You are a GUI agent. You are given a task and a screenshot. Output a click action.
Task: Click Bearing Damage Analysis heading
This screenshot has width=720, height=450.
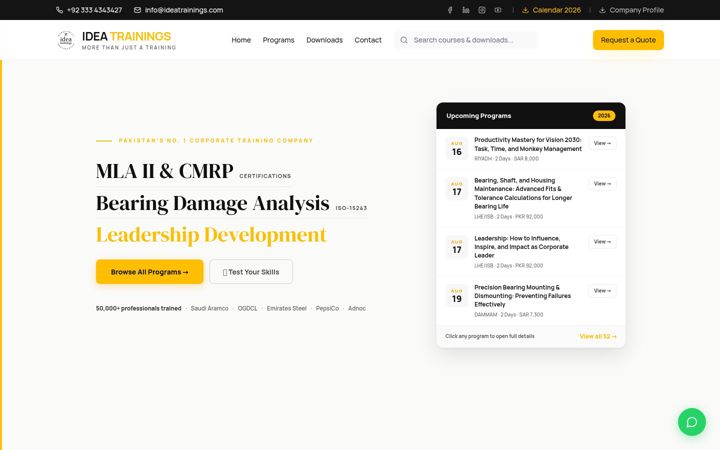coord(213,203)
